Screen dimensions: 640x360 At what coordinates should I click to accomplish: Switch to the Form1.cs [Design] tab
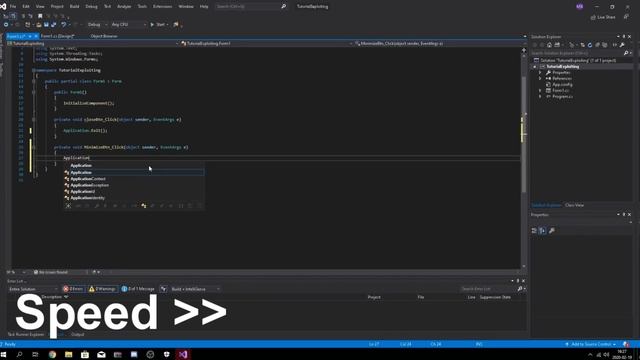tap(58, 36)
